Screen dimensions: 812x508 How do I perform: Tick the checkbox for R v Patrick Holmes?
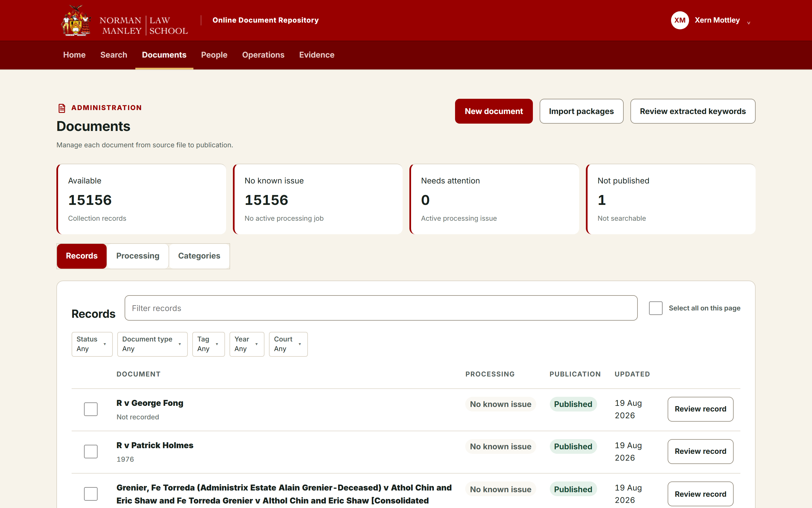[x=91, y=452]
